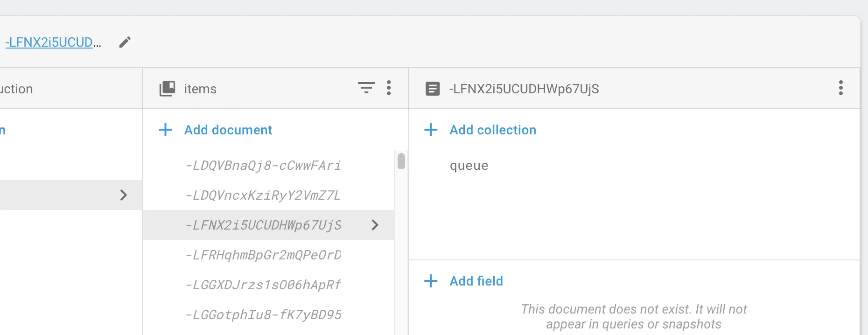Open the queue subcollection
Image resolution: width=868 pixels, height=335 pixels.
pos(469,166)
